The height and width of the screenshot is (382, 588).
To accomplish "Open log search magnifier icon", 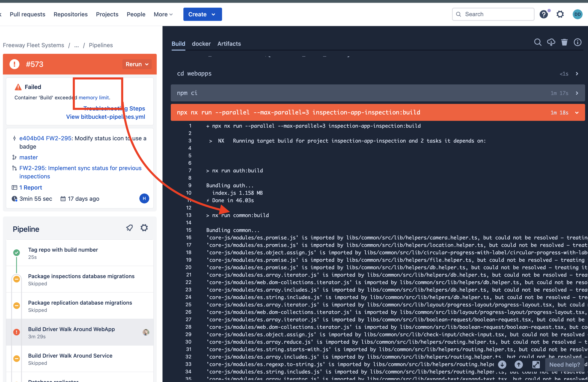I will [x=538, y=43].
